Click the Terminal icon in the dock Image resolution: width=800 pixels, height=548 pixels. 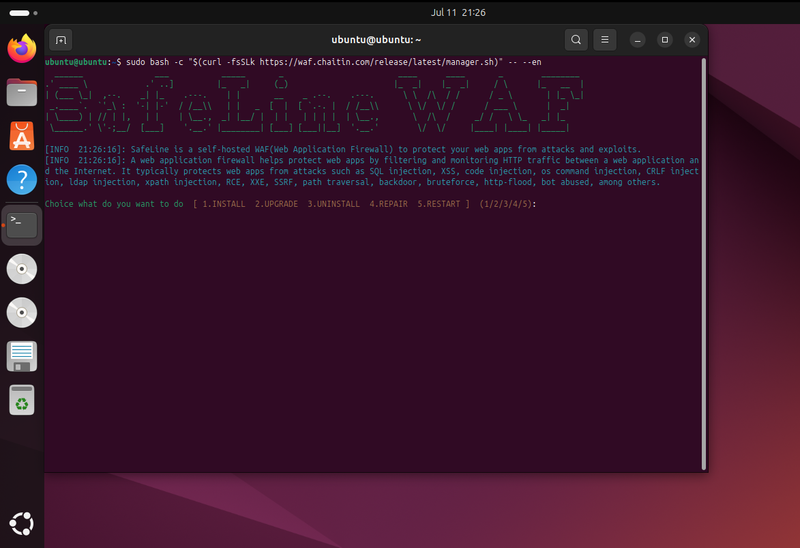(x=22, y=225)
